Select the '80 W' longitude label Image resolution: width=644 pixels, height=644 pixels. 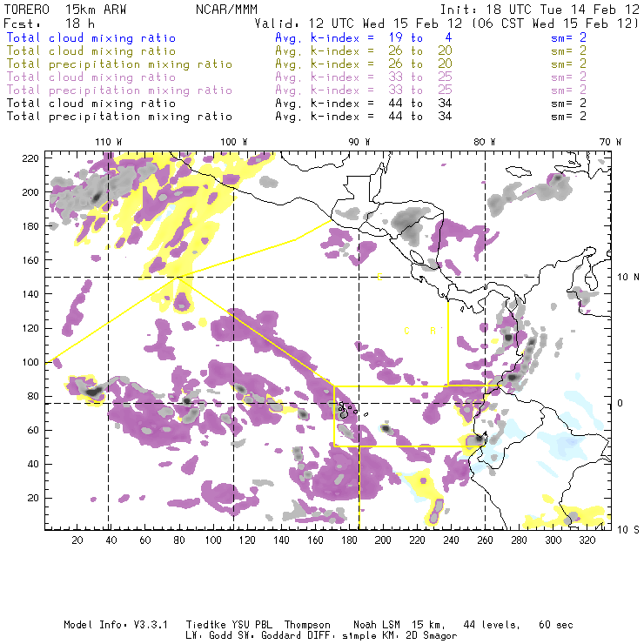pyautogui.click(x=485, y=142)
